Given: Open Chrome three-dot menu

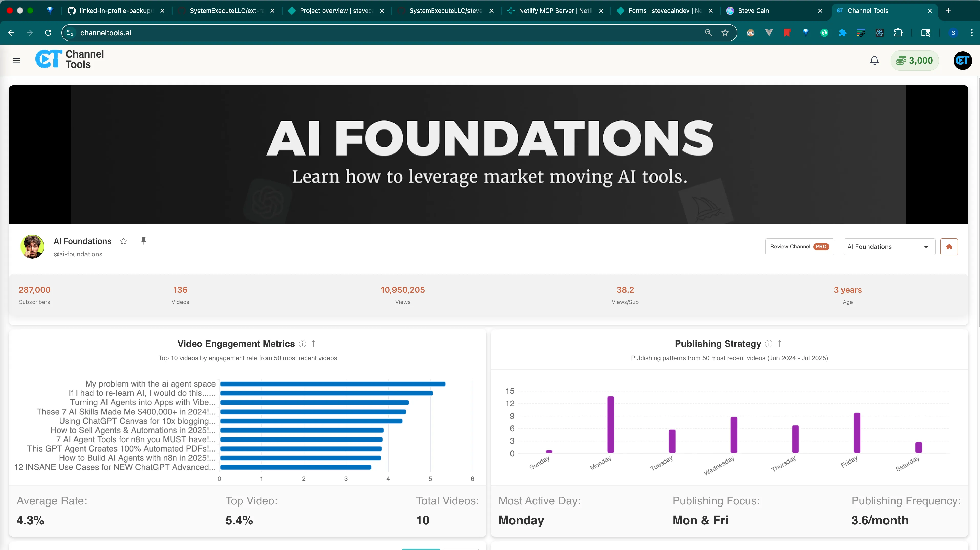Looking at the screenshot, I should (x=971, y=33).
